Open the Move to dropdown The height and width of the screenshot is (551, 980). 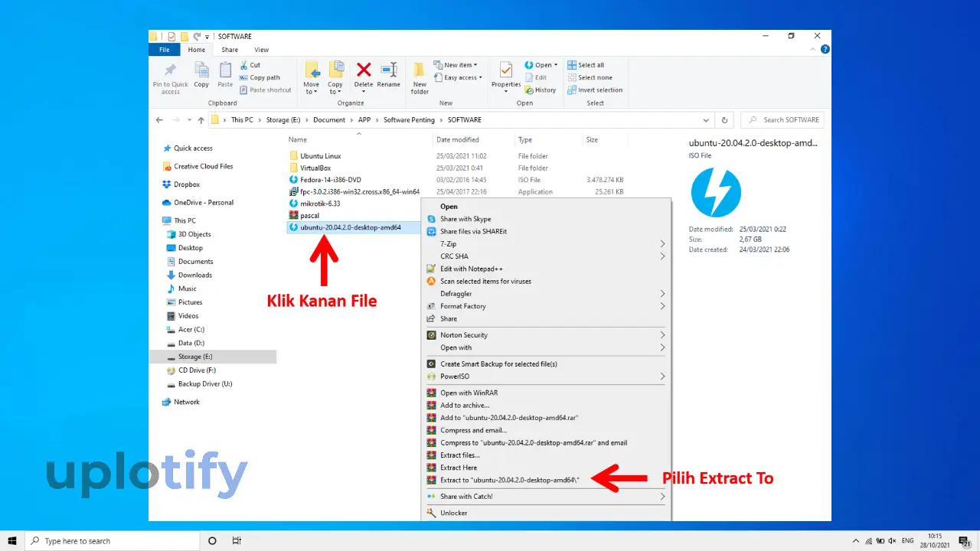coord(311,78)
